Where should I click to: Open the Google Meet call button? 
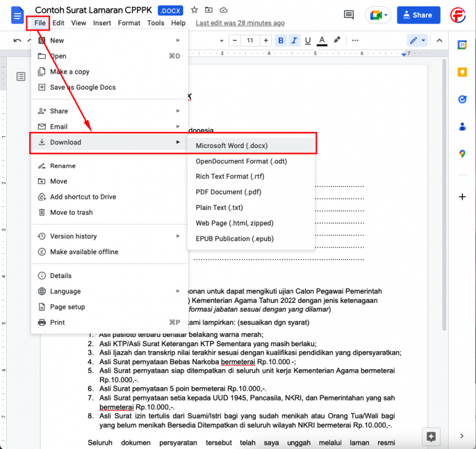click(378, 15)
